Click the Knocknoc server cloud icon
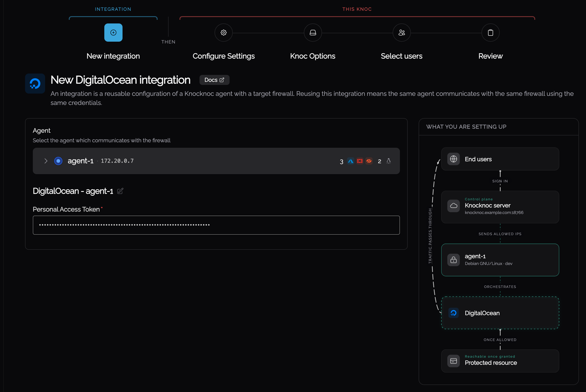 click(x=453, y=206)
